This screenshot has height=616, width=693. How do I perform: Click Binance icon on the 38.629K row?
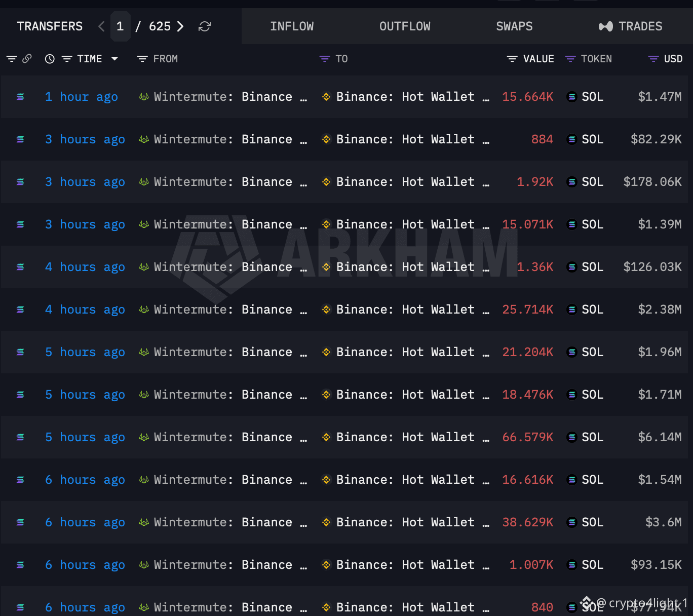(x=326, y=522)
